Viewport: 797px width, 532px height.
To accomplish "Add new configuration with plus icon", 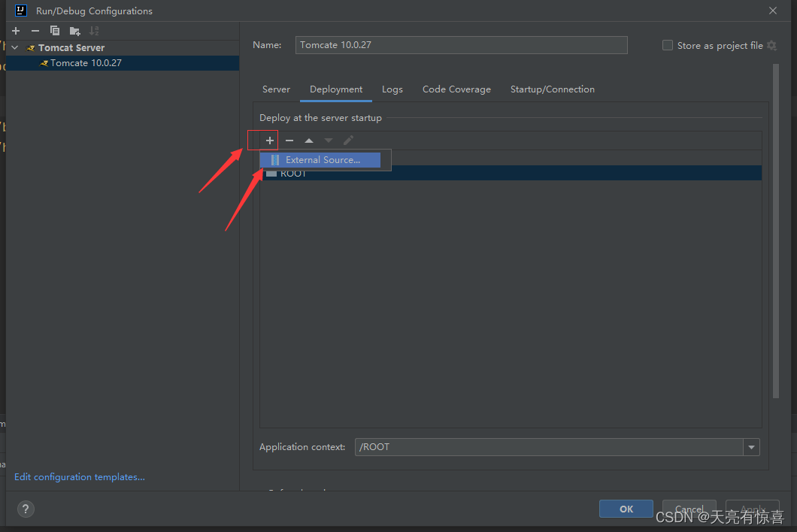I will click(x=16, y=31).
